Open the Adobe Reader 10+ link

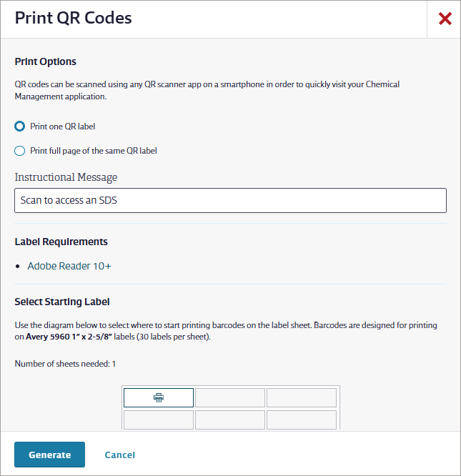click(69, 266)
